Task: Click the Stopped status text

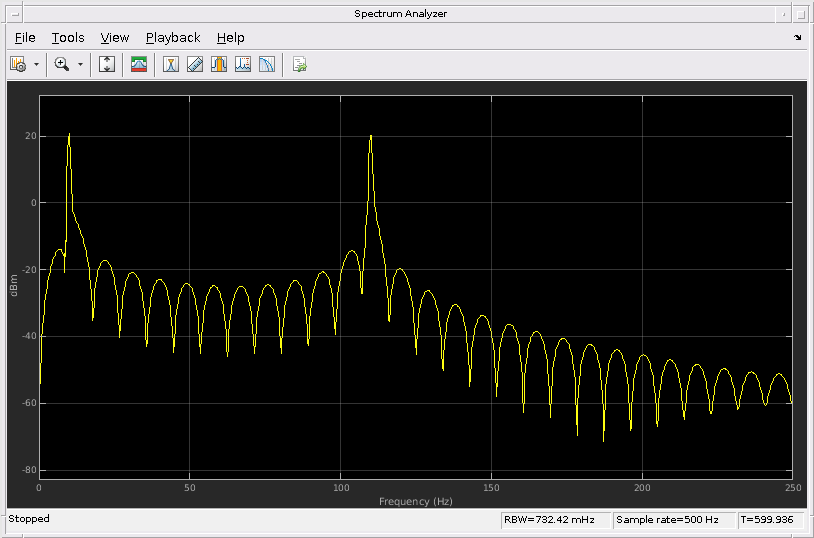Action: click(29, 519)
